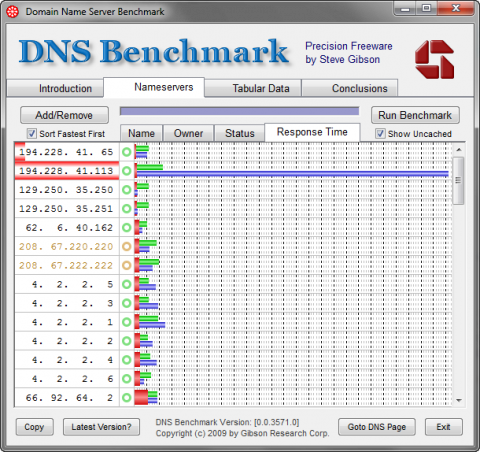Toggle the Sort Fastest First checkbox
The image size is (480, 452).
pos(32,134)
